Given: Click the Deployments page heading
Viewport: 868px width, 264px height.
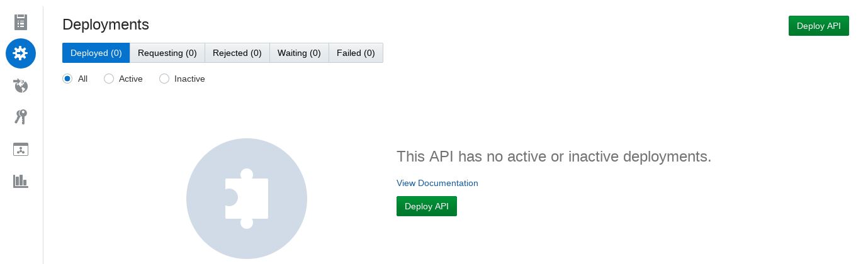Looking at the screenshot, I should (x=106, y=25).
